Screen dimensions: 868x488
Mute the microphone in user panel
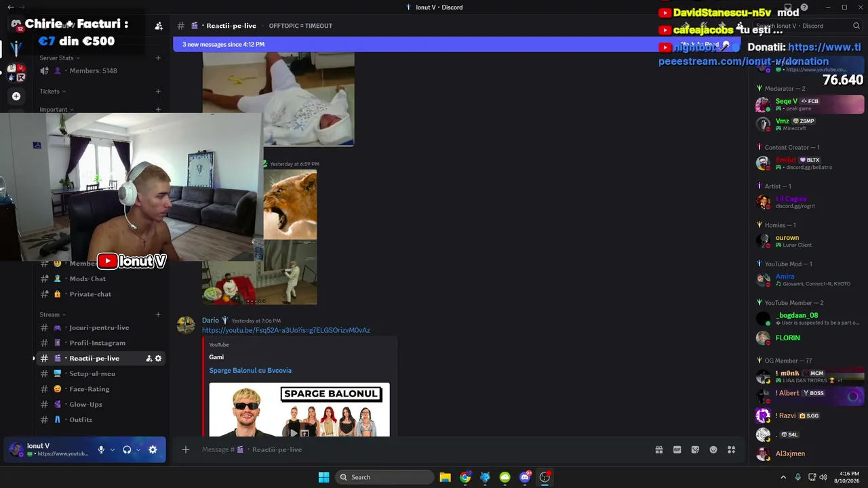coord(101,449)
